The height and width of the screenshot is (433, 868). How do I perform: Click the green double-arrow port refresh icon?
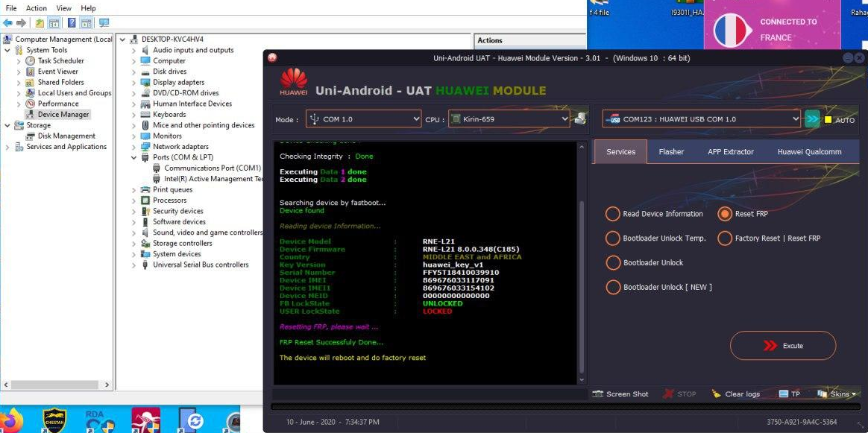812,119
